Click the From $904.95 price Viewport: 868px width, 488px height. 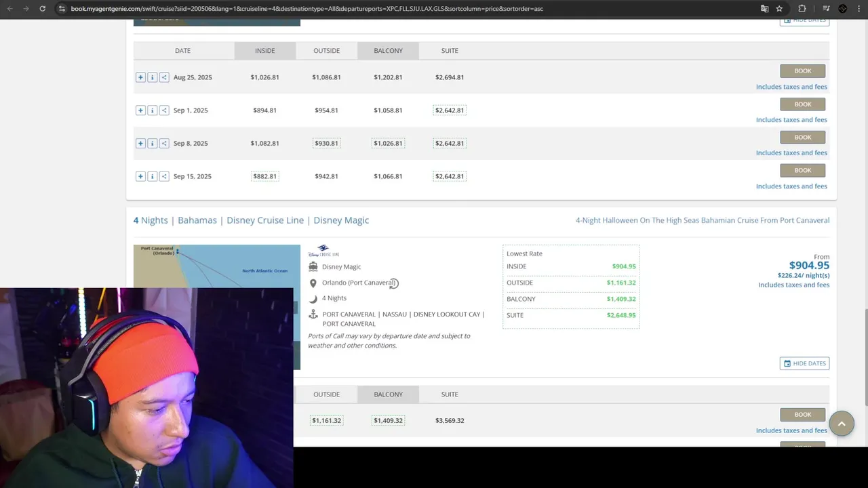point(809,265)
